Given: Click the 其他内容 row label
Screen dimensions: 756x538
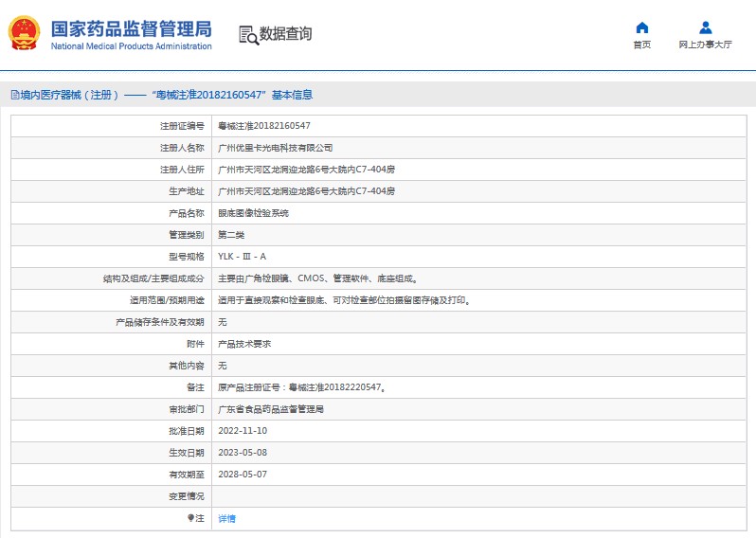Looking at the screenshot, I should pos(187,366).
